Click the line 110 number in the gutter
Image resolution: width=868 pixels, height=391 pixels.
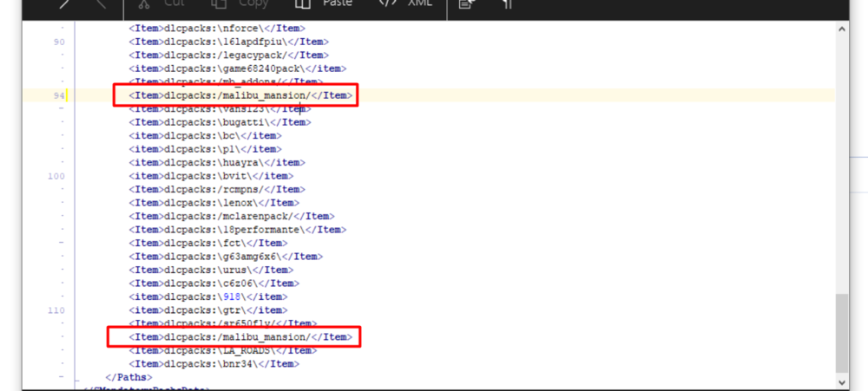pyautogui.click(x=56, y=310)
